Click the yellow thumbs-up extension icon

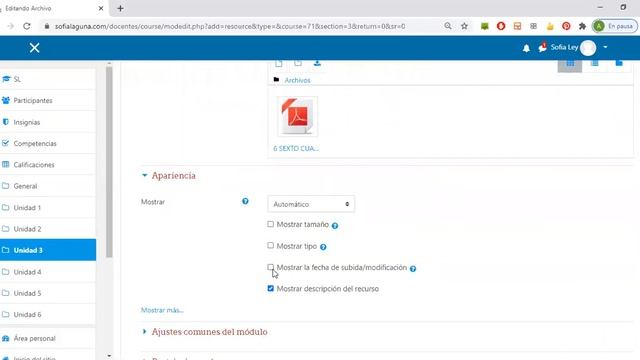point(550,26)
